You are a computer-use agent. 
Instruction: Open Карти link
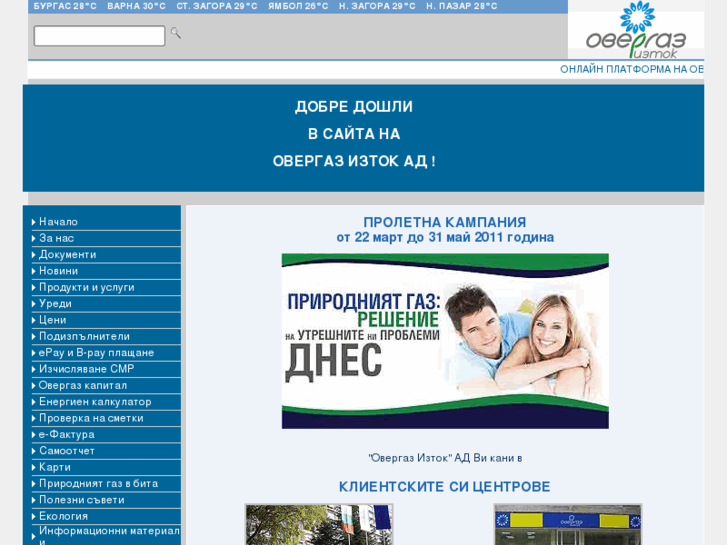(x=55, y=467)
